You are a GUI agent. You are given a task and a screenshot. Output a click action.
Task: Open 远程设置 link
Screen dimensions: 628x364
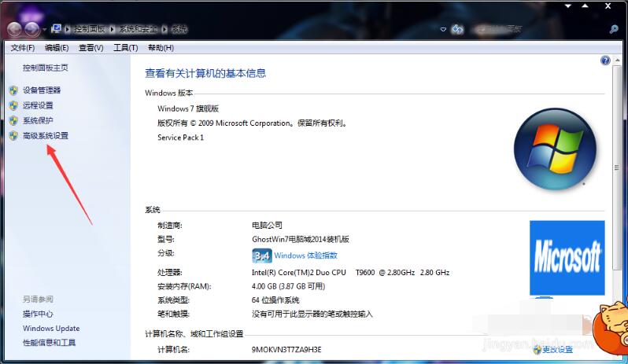click(x=38, y=105)
